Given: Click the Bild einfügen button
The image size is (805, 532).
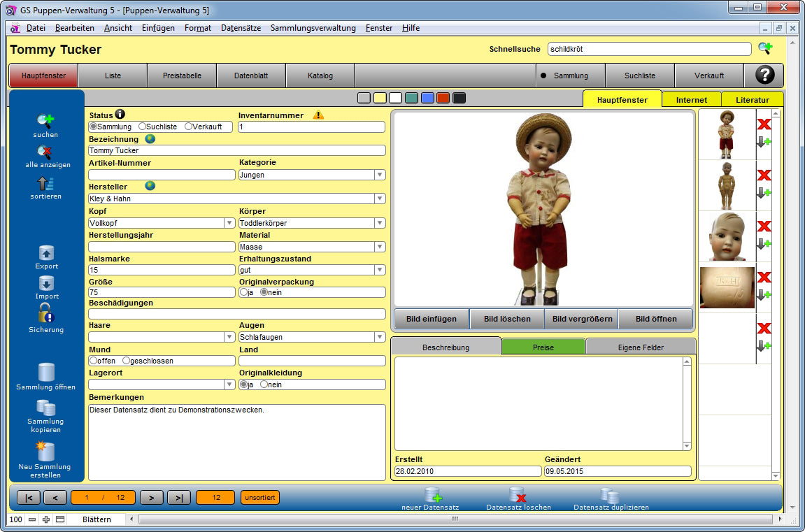Looking at the screenshot, I should tap(431, 319).
